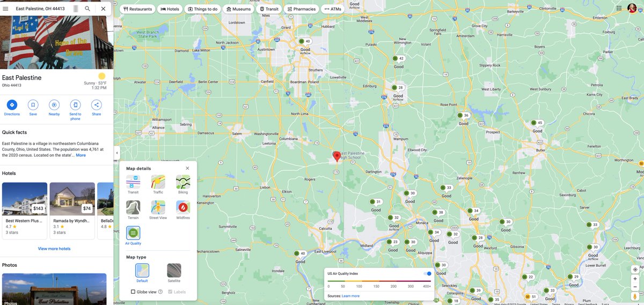Zoom in on the map
This screenshot has height=305, width=644.
(x=635, y=279)
